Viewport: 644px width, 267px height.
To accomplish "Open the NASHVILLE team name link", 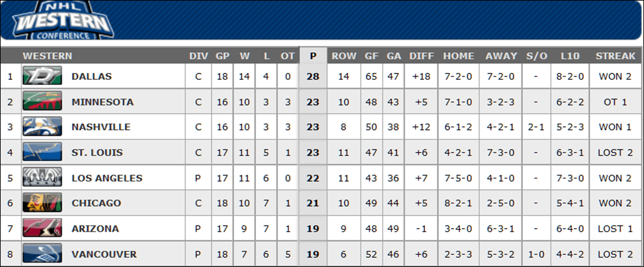I will click(101, 128).
